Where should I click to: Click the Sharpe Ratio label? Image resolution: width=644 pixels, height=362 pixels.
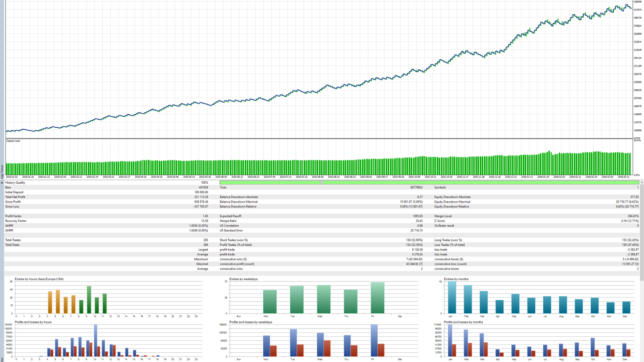228,221
